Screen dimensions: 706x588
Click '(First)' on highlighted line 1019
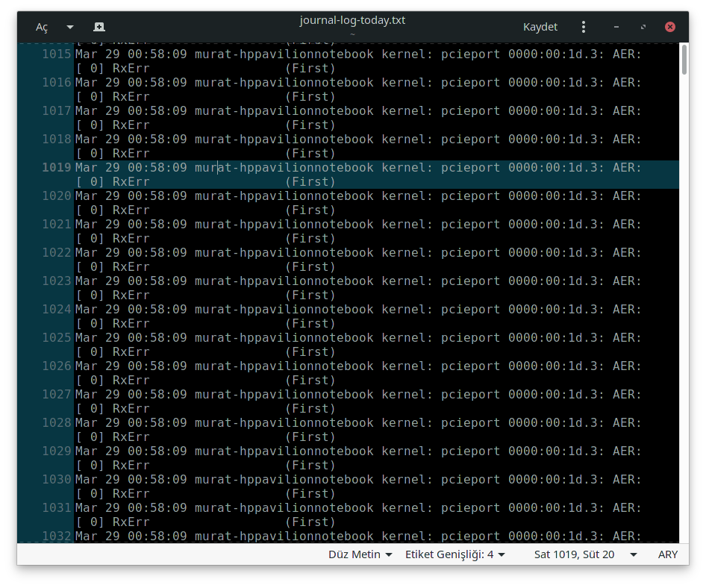tap(310, 181)
